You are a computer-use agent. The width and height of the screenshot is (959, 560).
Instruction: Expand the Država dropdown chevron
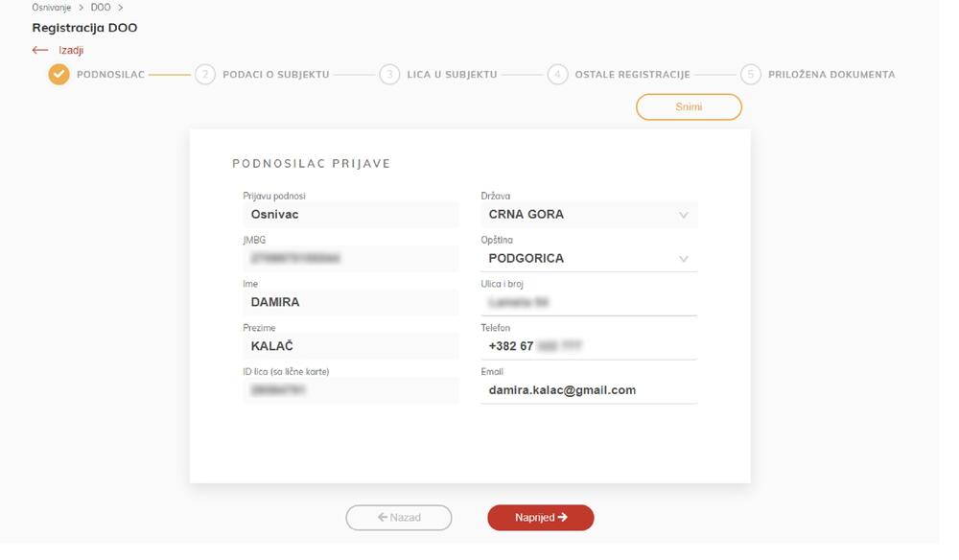[684, 215]
